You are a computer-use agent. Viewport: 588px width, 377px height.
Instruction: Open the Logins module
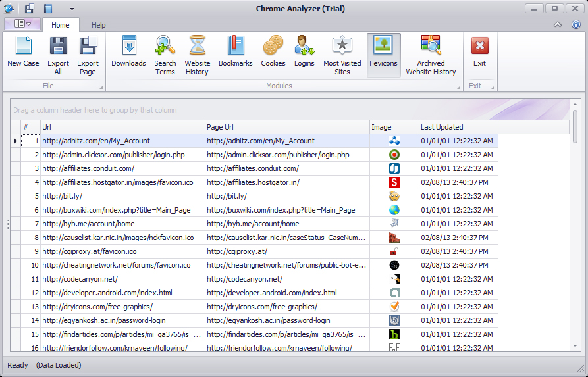point(304,53)
